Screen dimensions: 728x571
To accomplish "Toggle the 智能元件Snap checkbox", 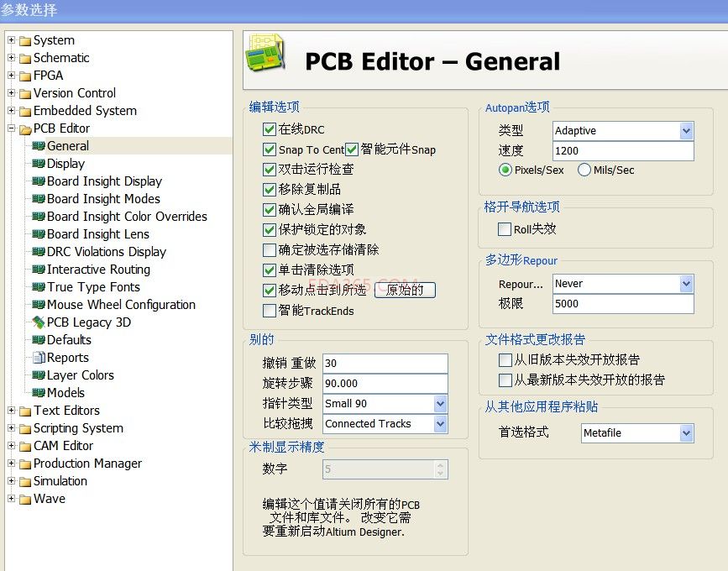I will point(352,149).
